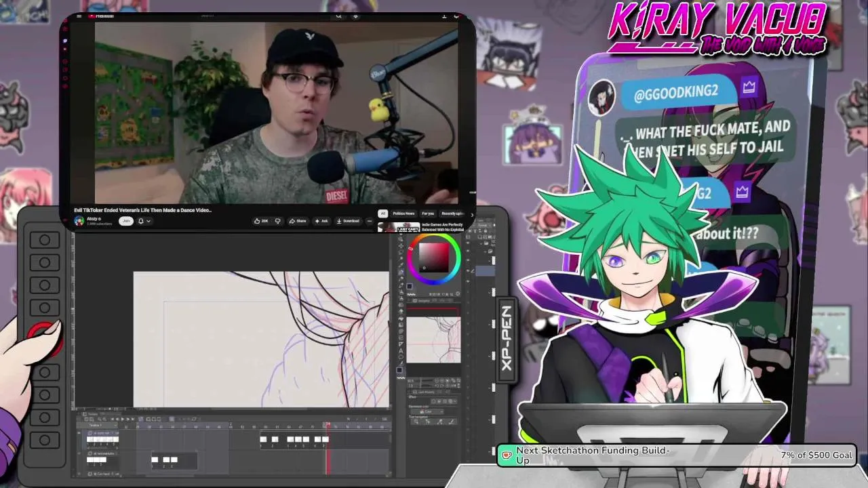The width and height of the screenshot is (868, 488).
Task: Go to next frame in timeline
Action: pos(127,419)
